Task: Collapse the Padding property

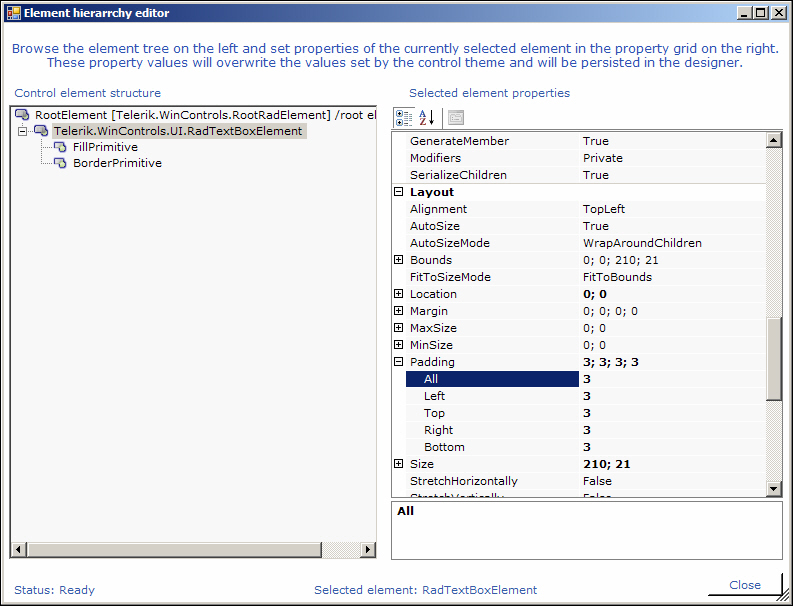Action: 399,362
